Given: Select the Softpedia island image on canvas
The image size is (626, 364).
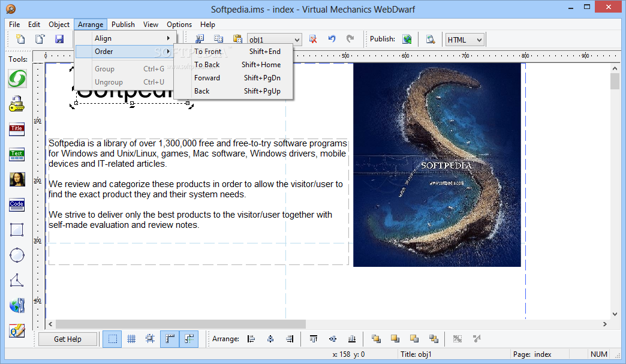Looking at the screenshot, I should pyautogui.click(x=437, y=165).
